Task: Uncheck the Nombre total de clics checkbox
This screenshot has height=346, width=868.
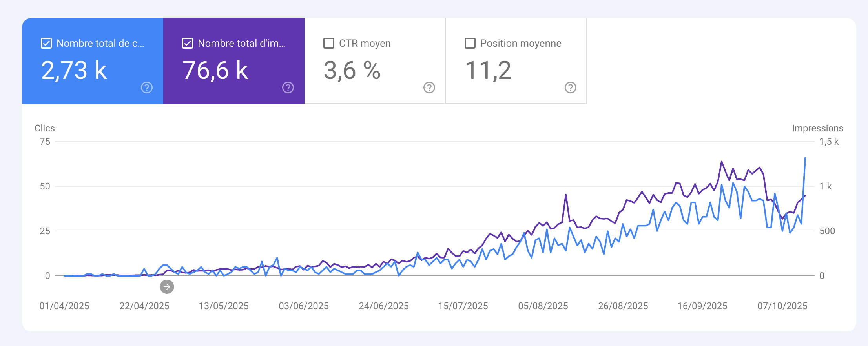Action: 46,43
